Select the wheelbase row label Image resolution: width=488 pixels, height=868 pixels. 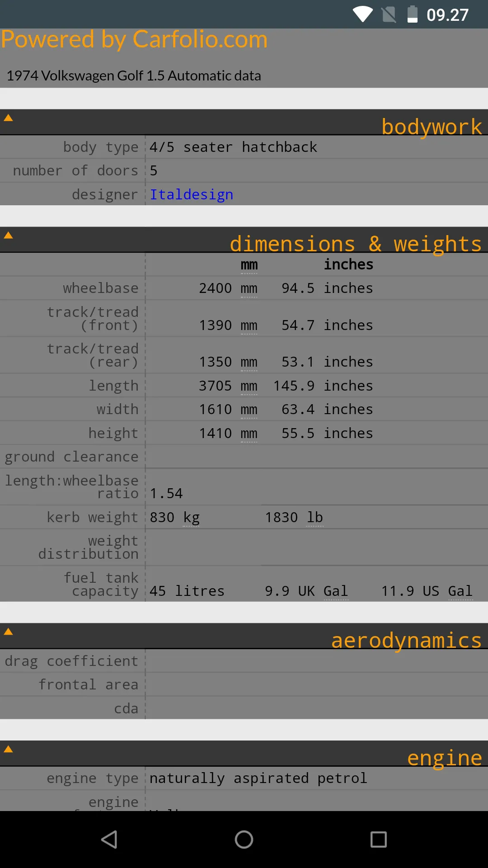[x=101, y=288]
